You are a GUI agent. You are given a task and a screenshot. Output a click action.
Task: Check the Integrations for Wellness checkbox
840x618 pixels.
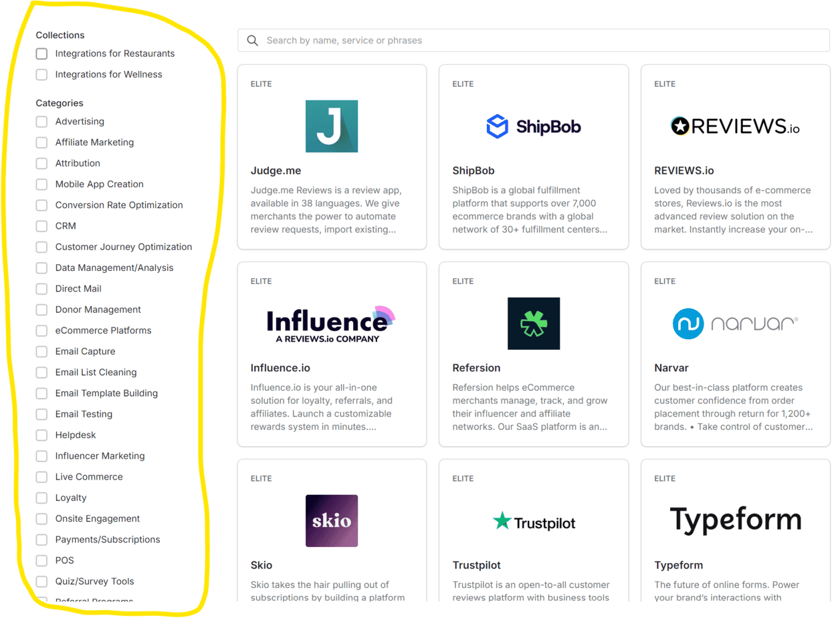[x=41, y=74]
